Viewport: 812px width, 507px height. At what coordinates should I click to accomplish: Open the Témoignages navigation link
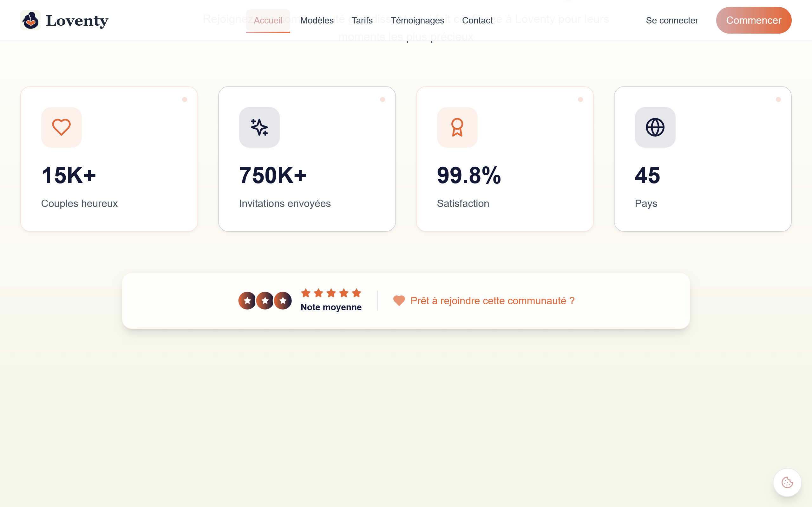pyautogui.click(x=417, y=21)
